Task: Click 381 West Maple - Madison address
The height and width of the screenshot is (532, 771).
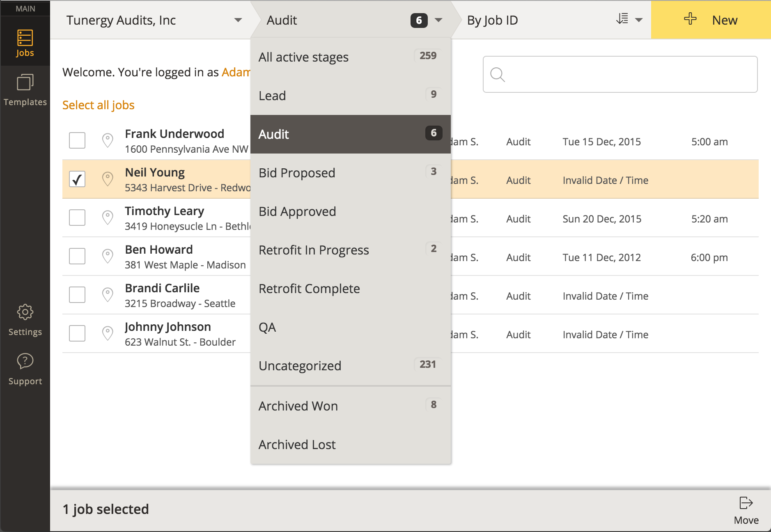Action: 185,265
